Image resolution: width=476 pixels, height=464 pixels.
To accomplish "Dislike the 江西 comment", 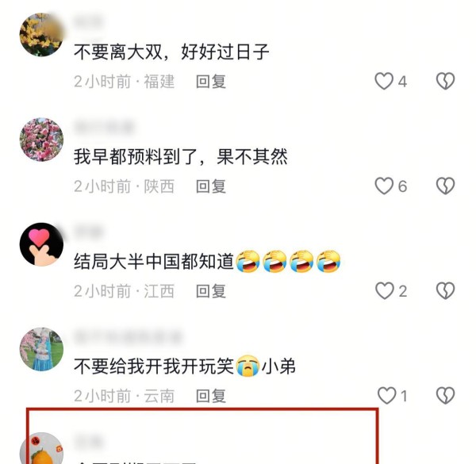I will point(445,291).
